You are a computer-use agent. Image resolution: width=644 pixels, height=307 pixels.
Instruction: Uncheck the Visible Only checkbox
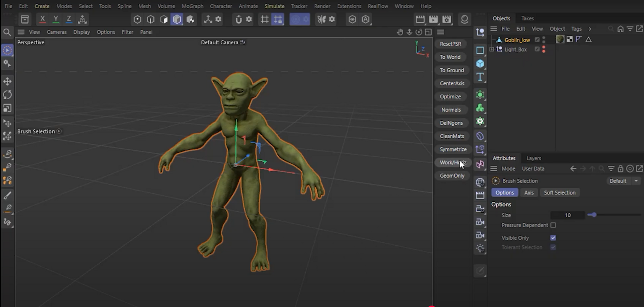[x=553, y=238]
